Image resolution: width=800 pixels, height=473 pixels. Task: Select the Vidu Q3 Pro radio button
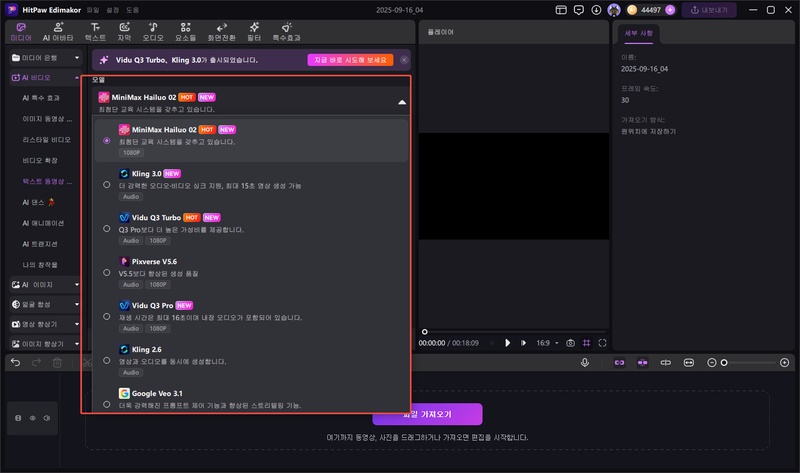click(x=107, y=316)
